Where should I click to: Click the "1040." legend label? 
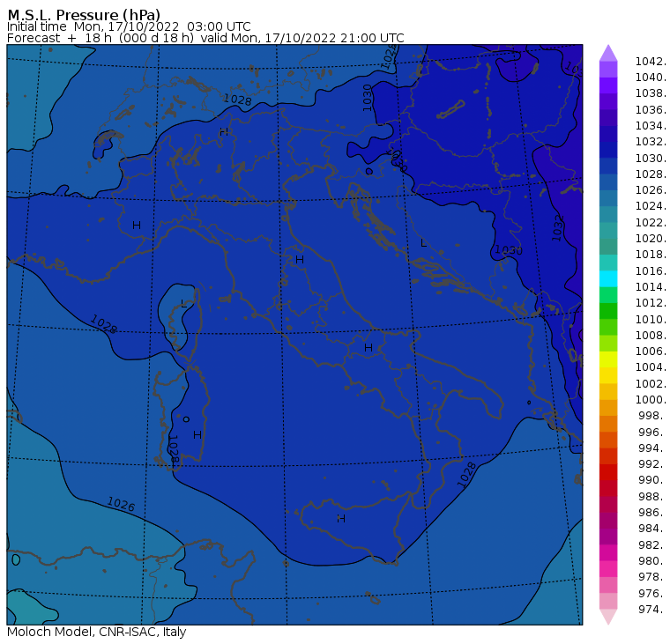(x=651, y=78)
